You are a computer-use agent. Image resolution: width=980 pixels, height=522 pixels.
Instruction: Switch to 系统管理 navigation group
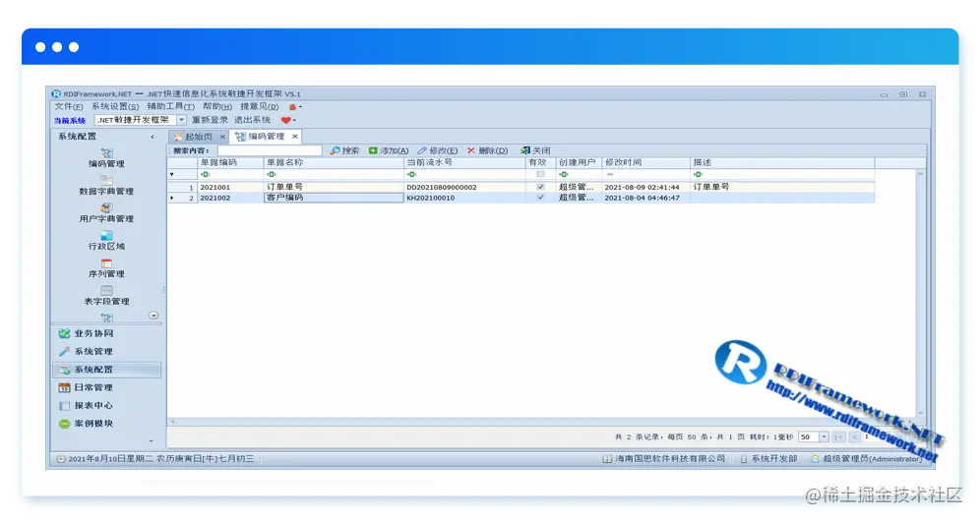click(x=107, y=352)
